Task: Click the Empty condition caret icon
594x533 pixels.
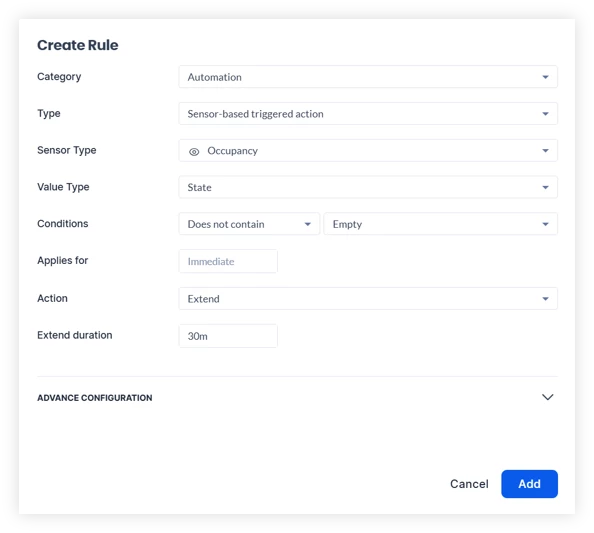Action: coord(545,224)
